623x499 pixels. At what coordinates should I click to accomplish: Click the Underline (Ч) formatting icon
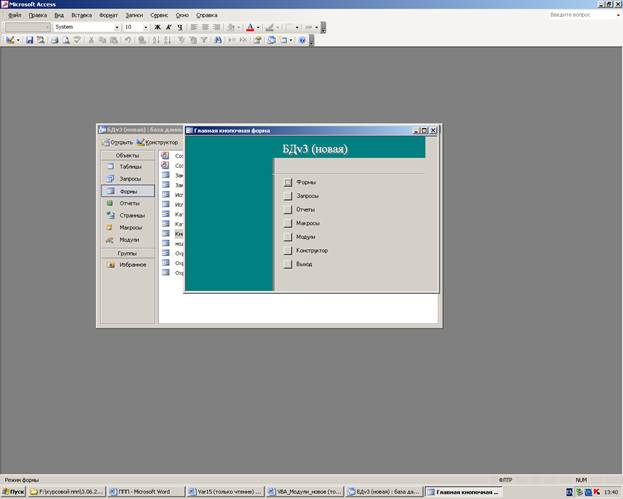pyautogui.click(x=179, y=27)
